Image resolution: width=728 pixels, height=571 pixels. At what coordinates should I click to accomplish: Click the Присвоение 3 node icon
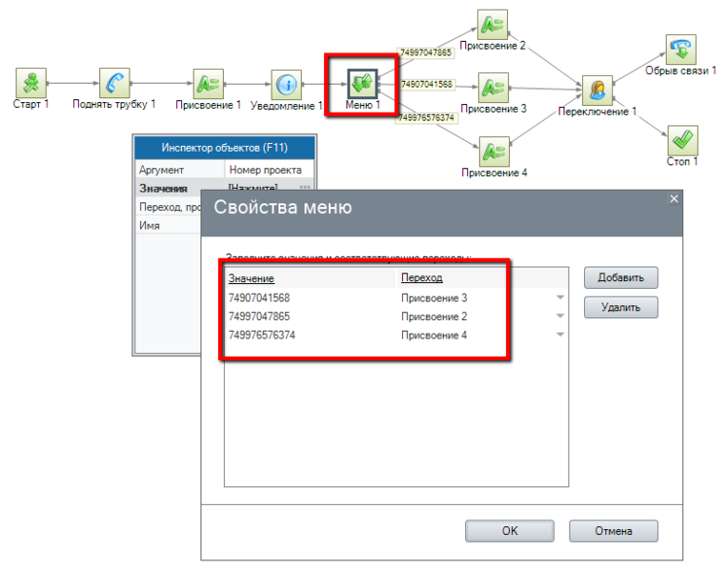pyautogui.click(x=494, y=88)
